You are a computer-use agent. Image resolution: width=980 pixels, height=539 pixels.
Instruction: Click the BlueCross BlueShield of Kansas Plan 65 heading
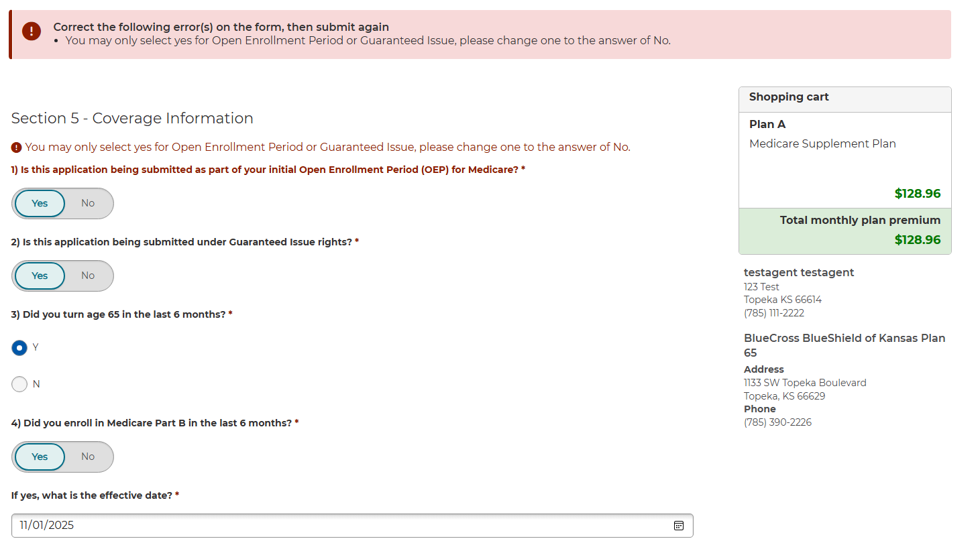click(844, 345)
